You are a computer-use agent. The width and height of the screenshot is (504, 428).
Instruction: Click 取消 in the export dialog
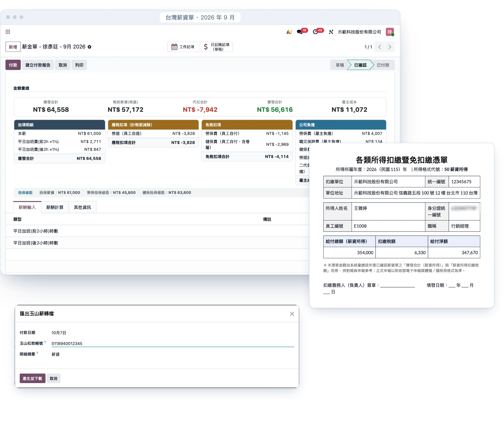[x=53, y=378]
